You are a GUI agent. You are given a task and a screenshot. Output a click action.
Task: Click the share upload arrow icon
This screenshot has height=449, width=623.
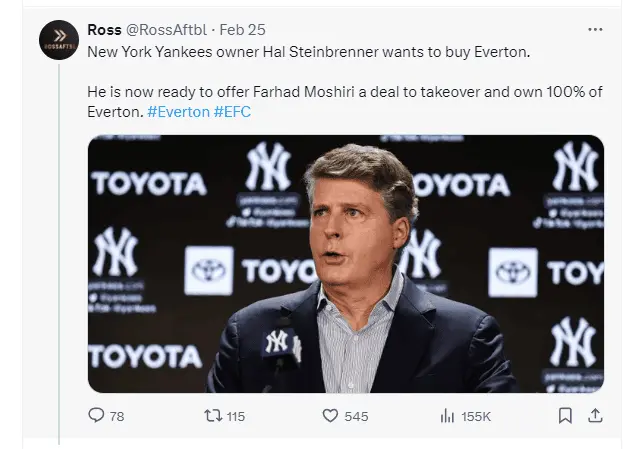(594, 416)
